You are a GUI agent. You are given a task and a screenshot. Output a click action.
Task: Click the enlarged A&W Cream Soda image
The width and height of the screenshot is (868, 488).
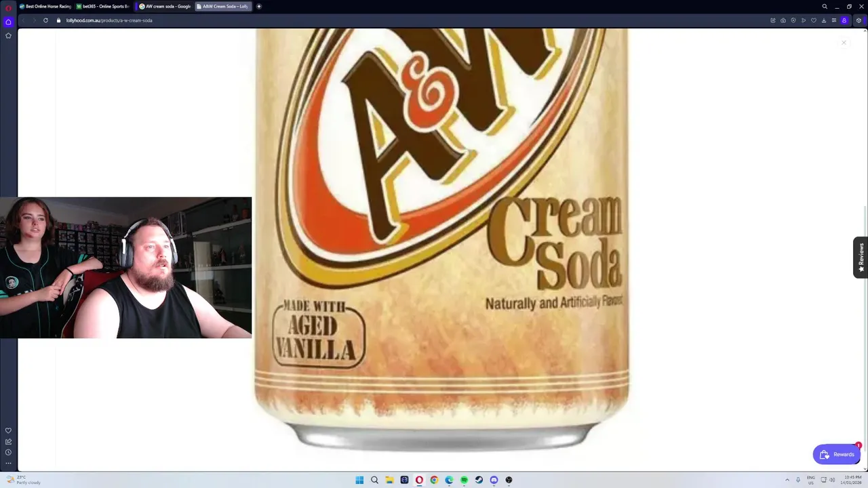tap(441, 241)
